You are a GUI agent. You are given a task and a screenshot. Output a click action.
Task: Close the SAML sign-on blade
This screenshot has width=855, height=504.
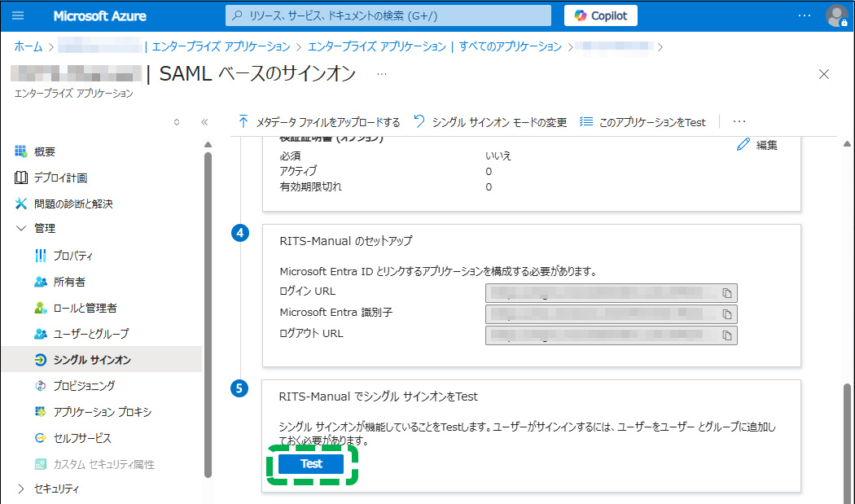[824, 74]
